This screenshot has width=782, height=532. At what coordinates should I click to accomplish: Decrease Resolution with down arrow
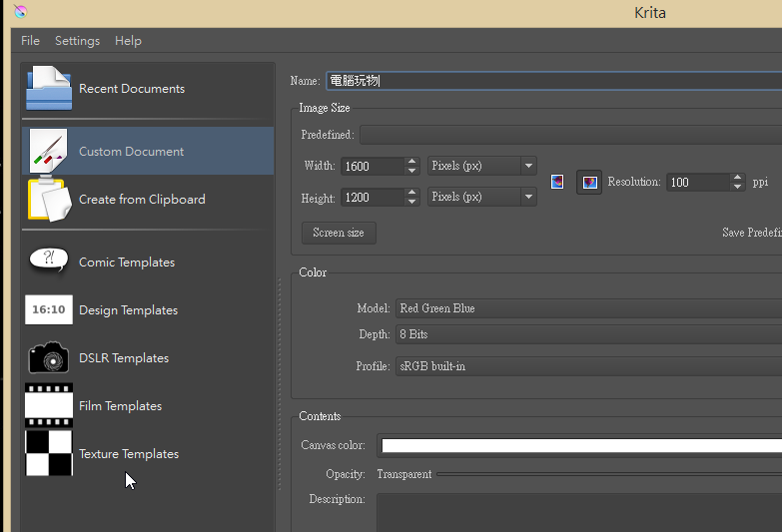click(x=738, y=187)
